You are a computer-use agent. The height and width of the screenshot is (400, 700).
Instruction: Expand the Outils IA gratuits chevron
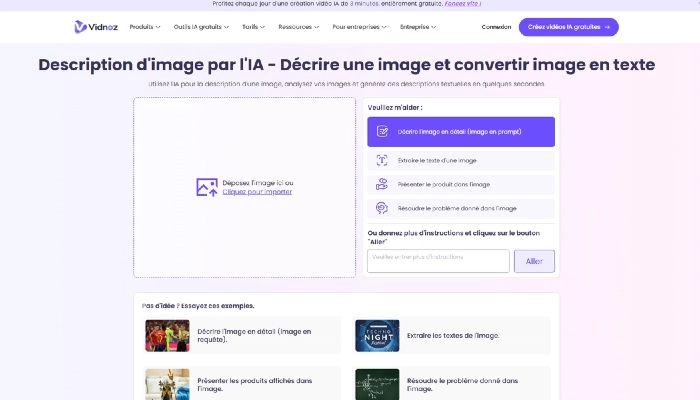pyautogui.click(x=226, y=27)
